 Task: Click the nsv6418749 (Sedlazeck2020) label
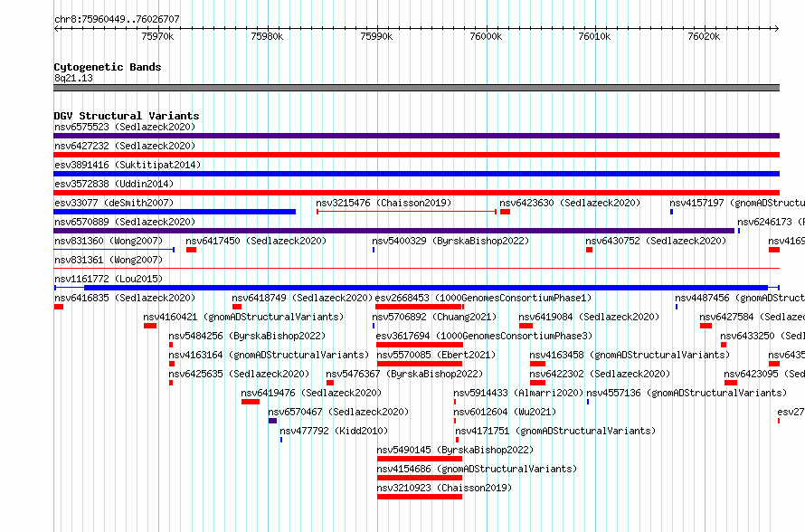302,298
